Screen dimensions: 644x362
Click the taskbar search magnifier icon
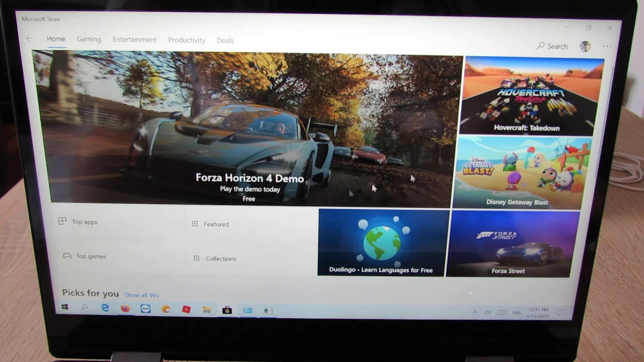click(x=85, y=307)
